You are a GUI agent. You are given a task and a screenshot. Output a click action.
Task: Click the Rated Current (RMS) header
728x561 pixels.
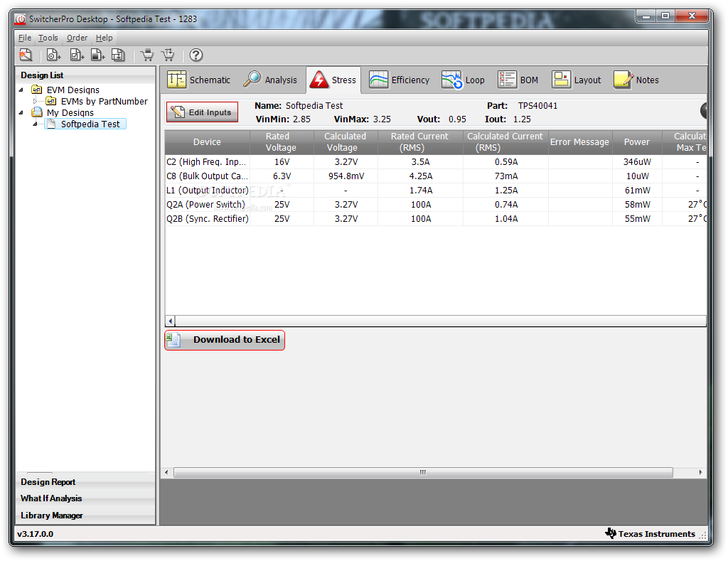pos(420,142)
